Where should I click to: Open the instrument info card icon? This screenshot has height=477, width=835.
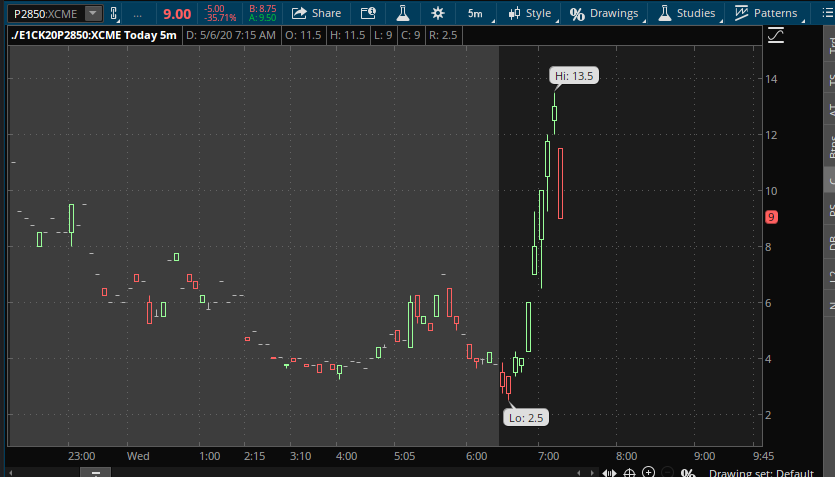tap(368, 13)
